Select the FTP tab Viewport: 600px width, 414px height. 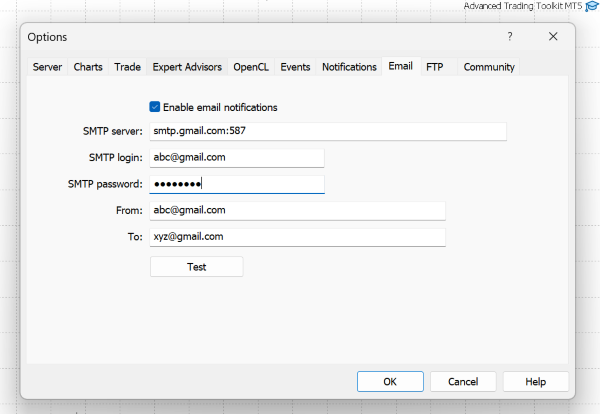[x=435, y=67]
